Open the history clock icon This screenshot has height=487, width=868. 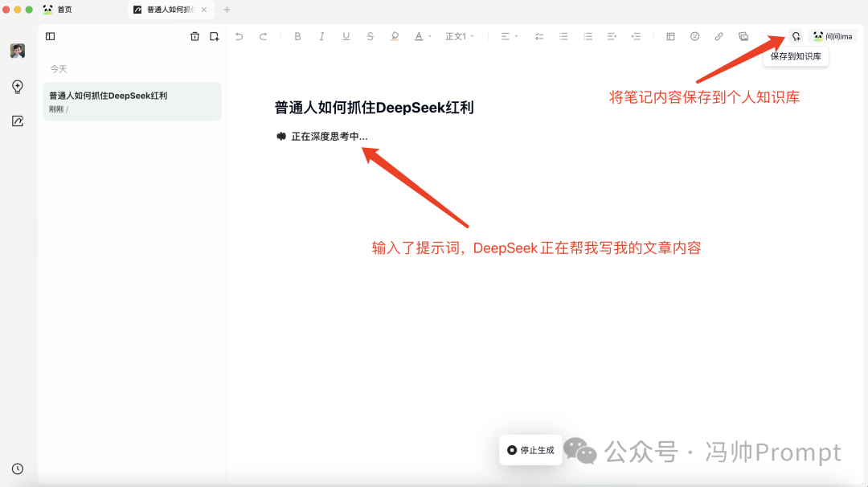tap(18, 469)
